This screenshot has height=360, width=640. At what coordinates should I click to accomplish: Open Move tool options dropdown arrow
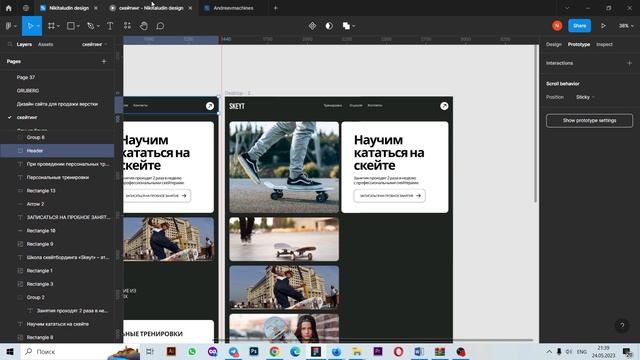38,26
